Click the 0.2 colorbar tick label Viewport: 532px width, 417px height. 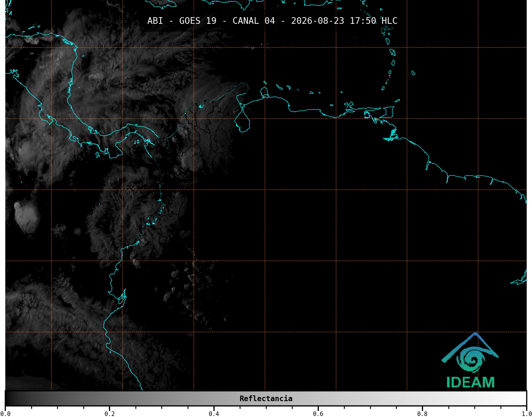110,414
